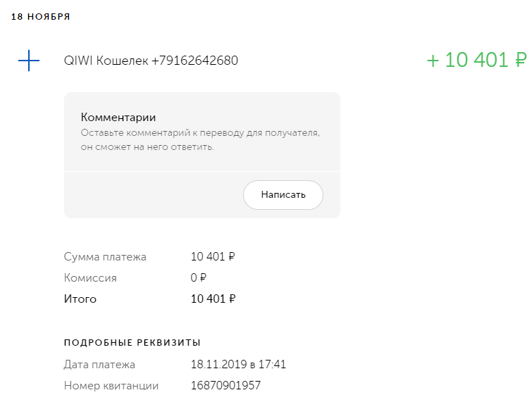Click the Итого label

pyautogui.click(x=80, y=299)
